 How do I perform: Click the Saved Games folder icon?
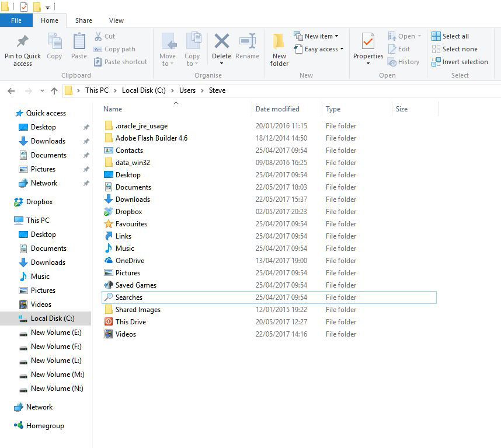tap(109, 285)
